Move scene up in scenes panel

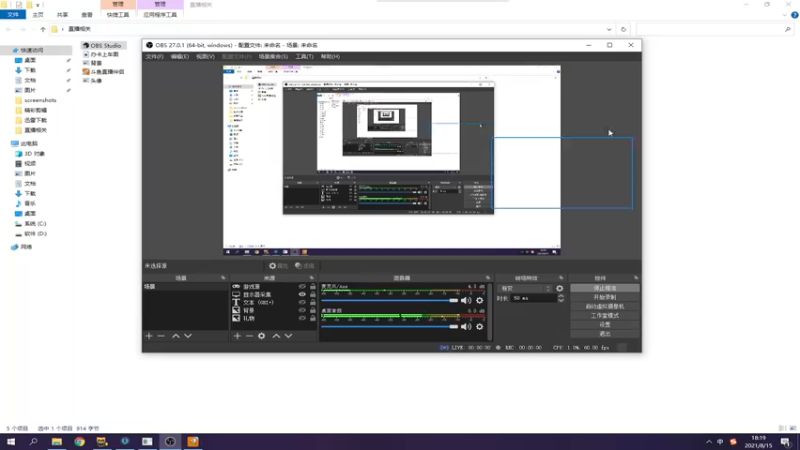click(176, 336)
